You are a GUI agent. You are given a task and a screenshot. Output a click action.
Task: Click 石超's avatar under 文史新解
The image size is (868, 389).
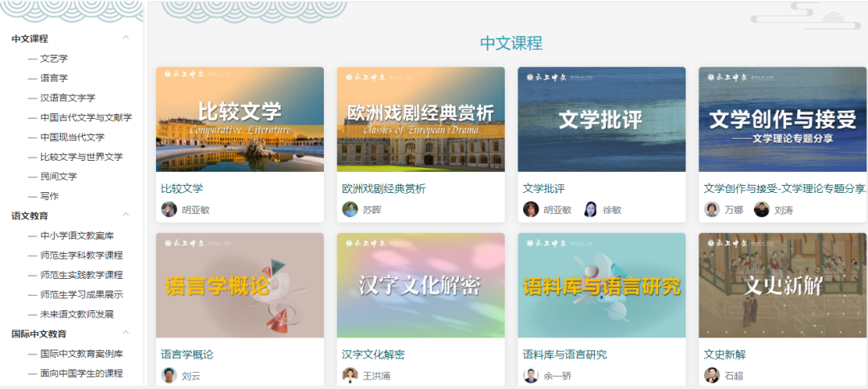coord(712,375)
